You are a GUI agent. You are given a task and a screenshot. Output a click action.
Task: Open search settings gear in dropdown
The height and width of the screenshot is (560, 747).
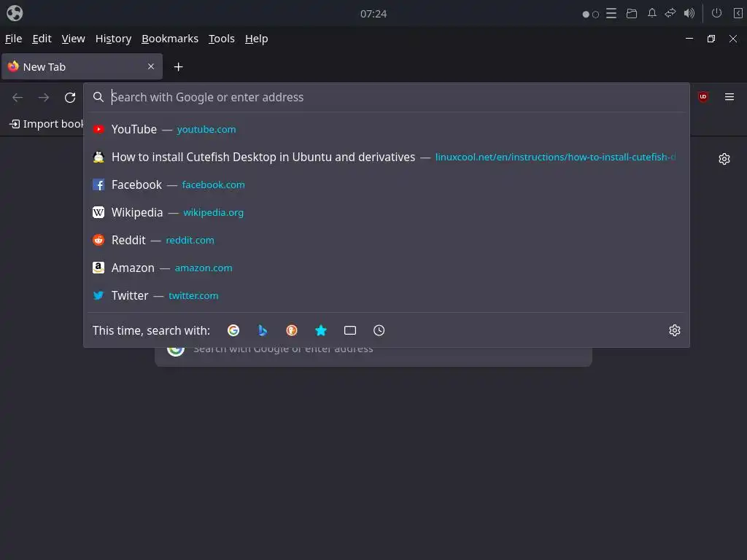(675, 330)
